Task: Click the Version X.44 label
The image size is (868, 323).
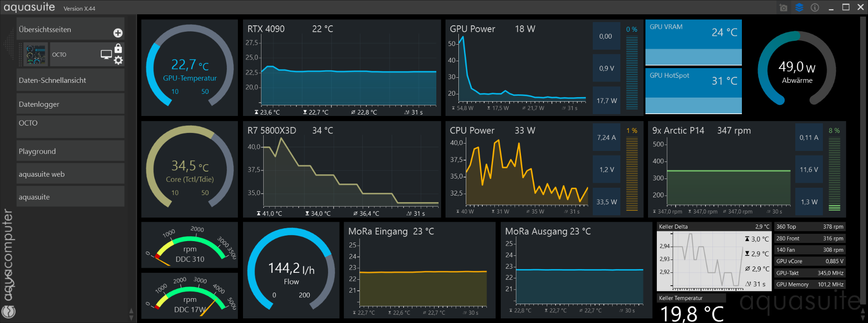Action: click(79, 8)
